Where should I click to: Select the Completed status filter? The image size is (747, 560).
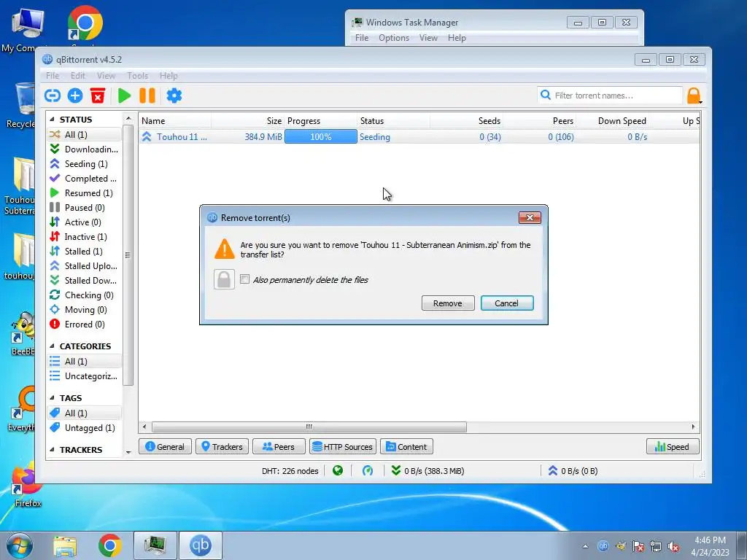pyautogui.click(x=85, y=179)
